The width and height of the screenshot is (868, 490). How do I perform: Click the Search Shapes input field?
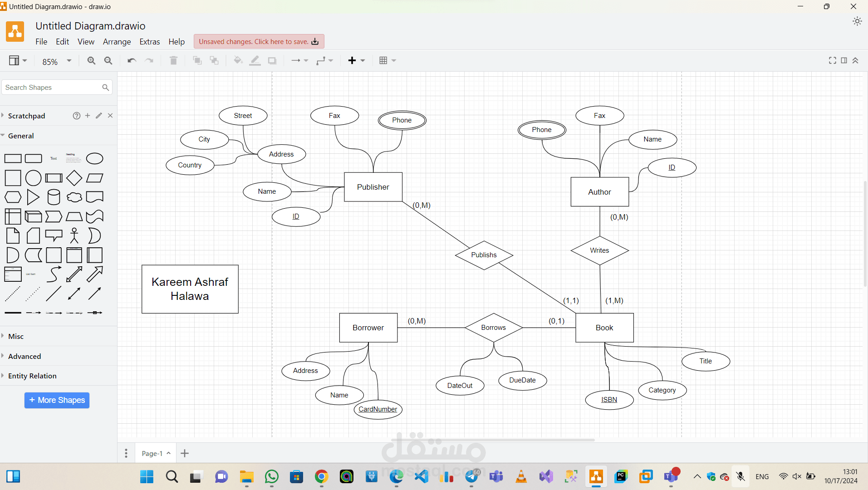(52, 88)
